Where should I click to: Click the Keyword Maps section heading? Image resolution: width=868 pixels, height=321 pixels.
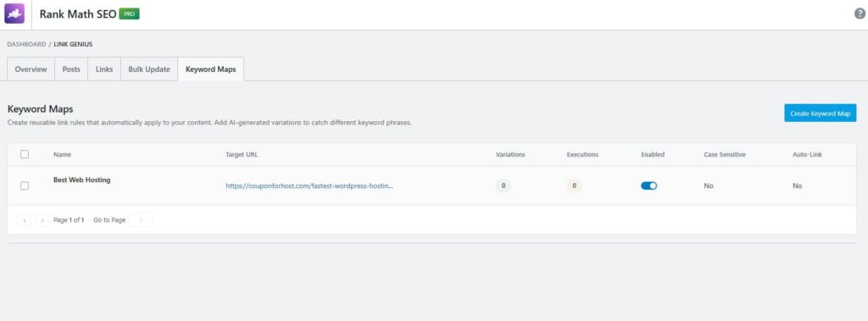click(41, 109)
